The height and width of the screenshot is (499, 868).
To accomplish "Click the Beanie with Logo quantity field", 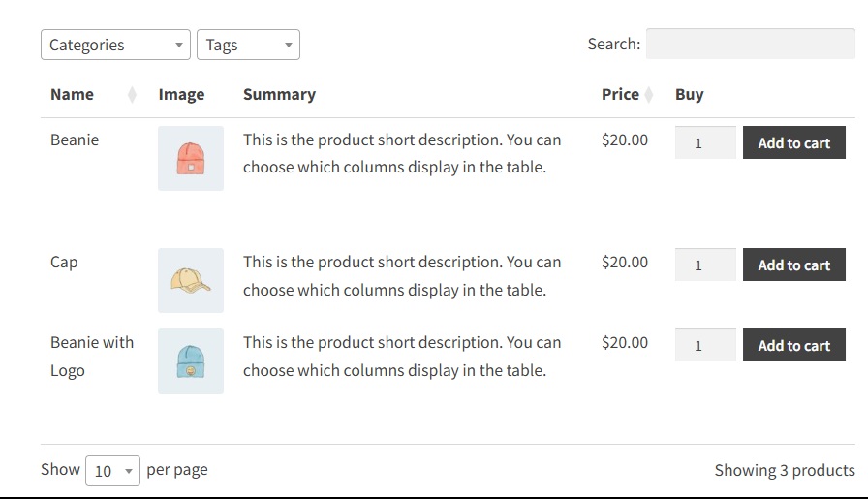I will [x=704, y=346].
